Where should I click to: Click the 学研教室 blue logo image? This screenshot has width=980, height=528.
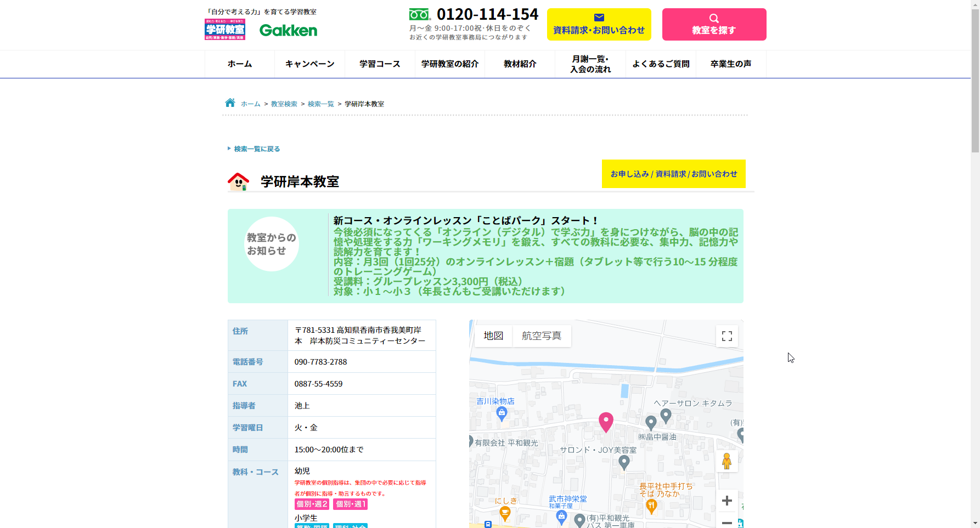point(225,30)
